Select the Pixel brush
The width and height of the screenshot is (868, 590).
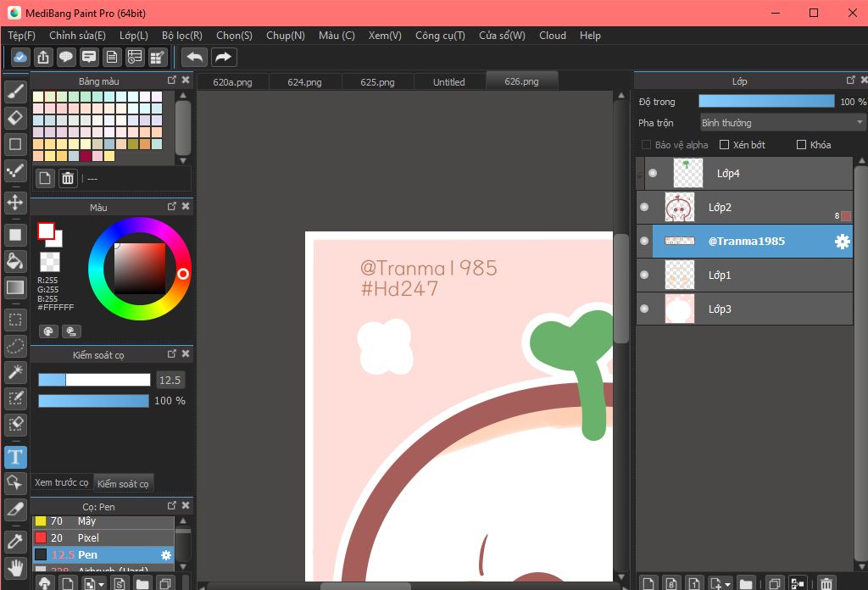[x=103, y=537]
